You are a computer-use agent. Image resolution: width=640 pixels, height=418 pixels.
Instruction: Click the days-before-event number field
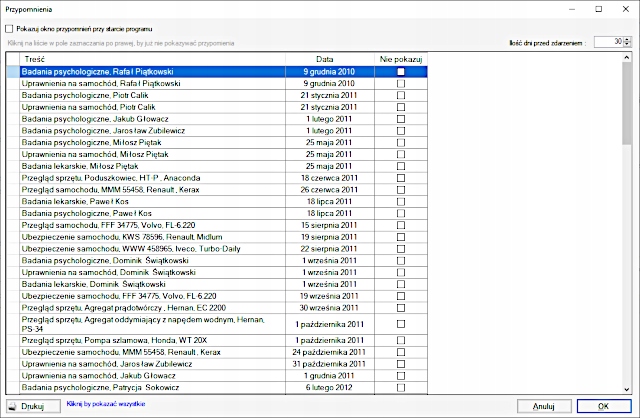tap(609, 42)
